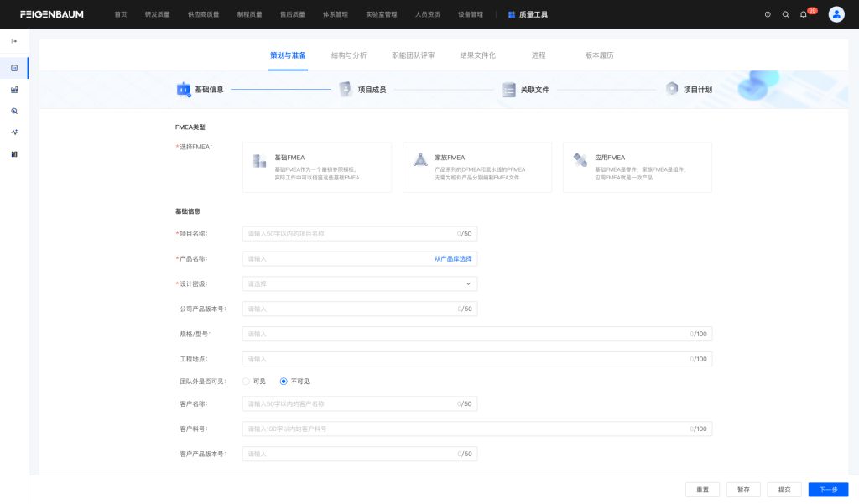The width and height of the screenshot is (859, 504).
Task: Open 售后质量 menu
Action: pos(293,15)
